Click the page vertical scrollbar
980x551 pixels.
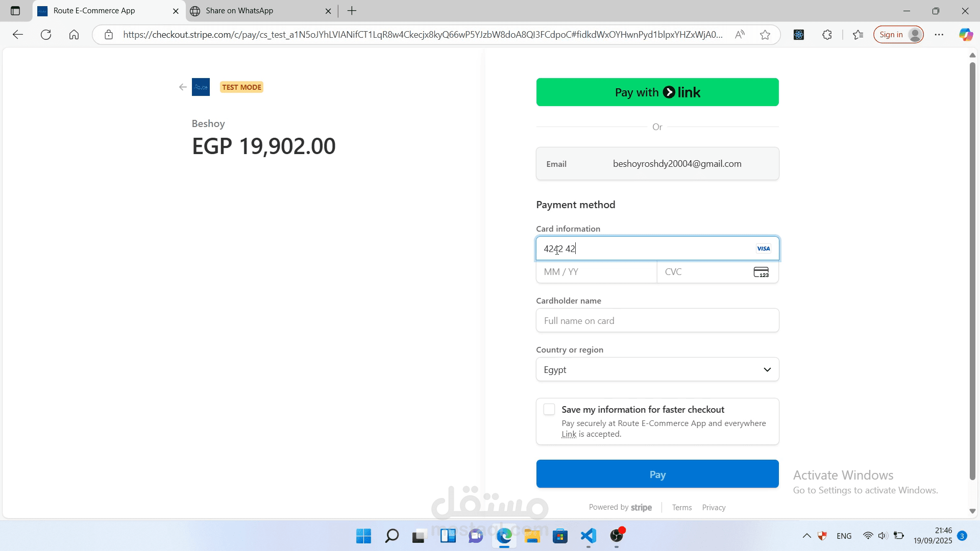pyautogui.click(x=972, y=270)
